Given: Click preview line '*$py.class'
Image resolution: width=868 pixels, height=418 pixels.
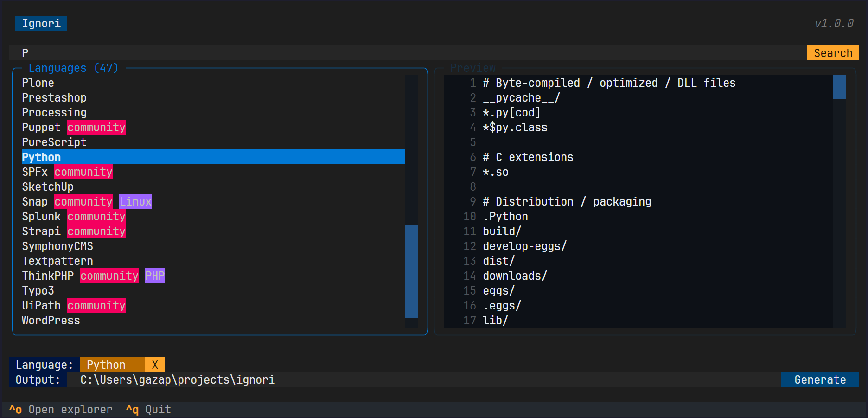Looking at the screenshot, I should click(x=515, y=127).
